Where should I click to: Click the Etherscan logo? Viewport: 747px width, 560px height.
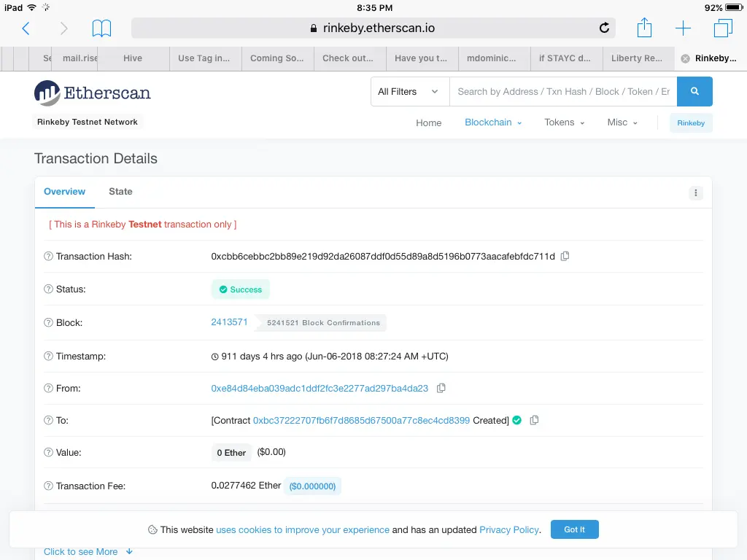coord(93,93)
